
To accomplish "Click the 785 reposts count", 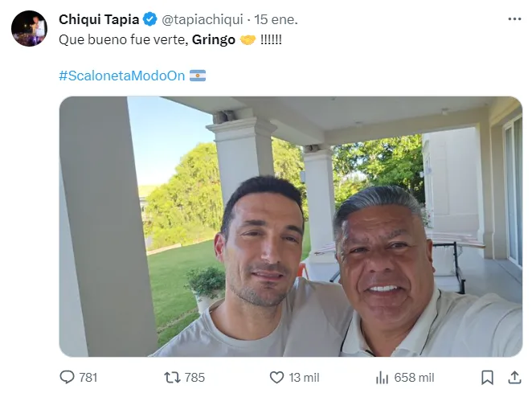I will point(194,378).
